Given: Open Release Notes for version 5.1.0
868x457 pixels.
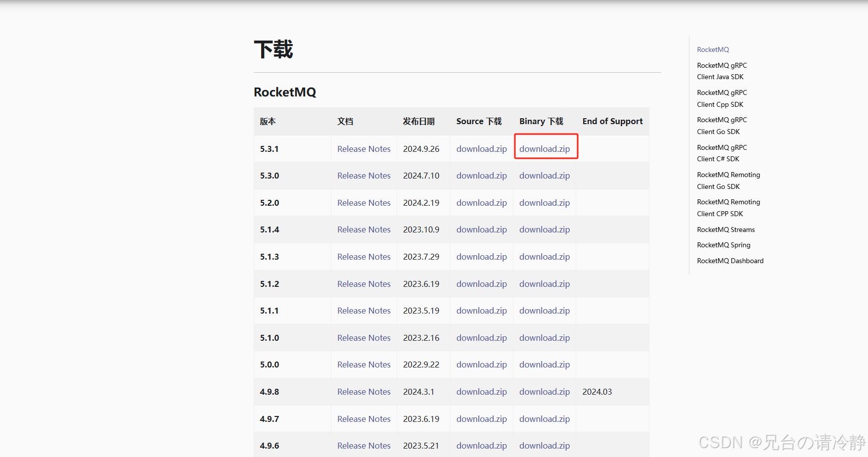Looking at the screenshot, I should 364,338.
